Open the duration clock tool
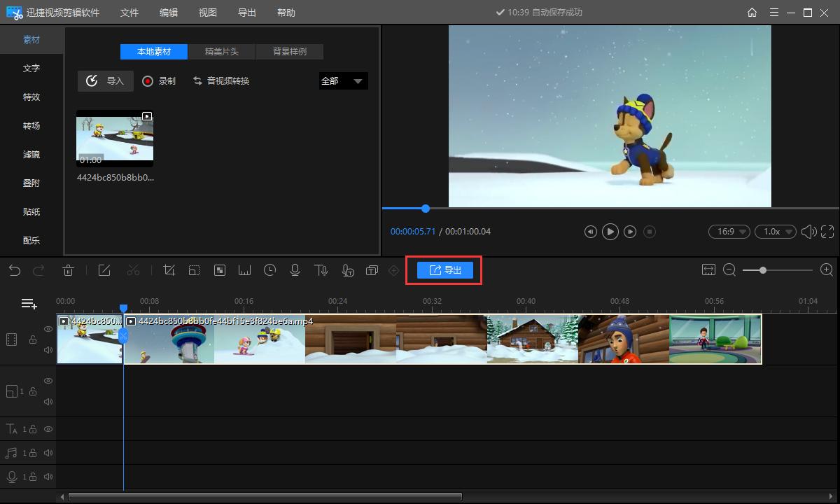 [269, 270]
